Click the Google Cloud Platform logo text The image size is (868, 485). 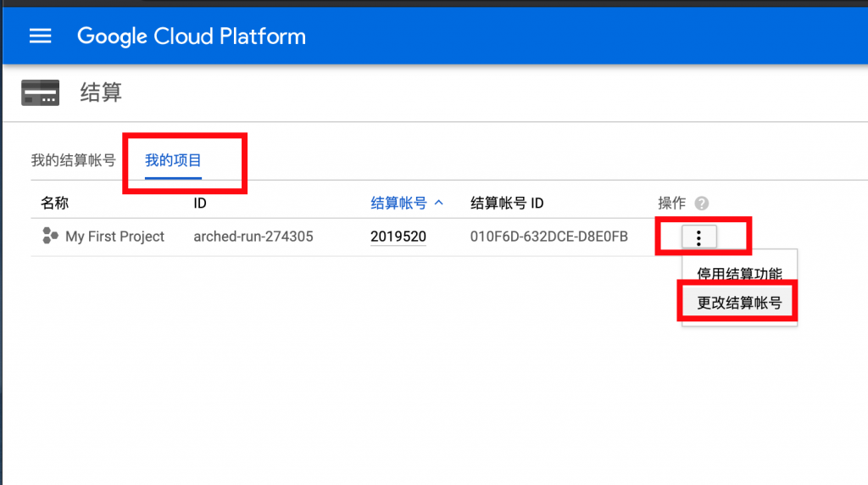tap(192, 36)
